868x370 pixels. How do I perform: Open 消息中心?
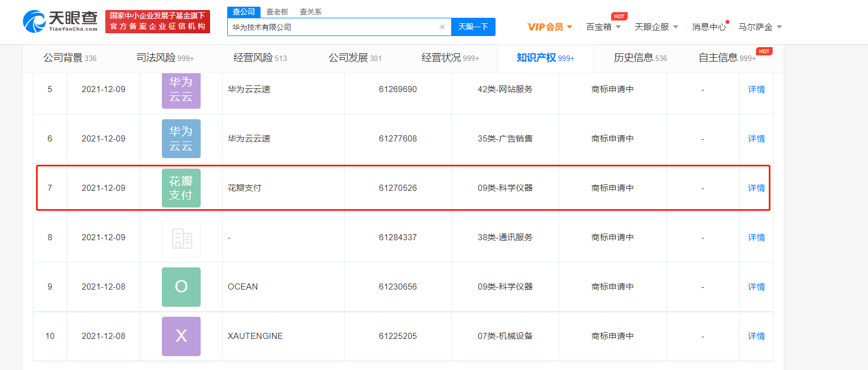[x=708, y=27]
